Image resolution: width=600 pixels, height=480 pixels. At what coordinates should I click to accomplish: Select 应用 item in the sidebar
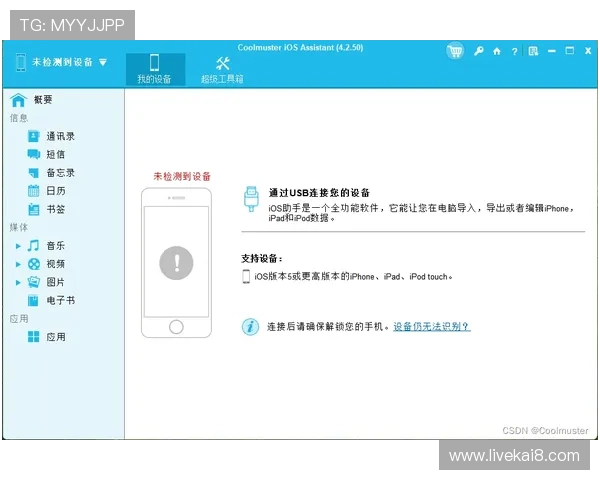[55, 337]
